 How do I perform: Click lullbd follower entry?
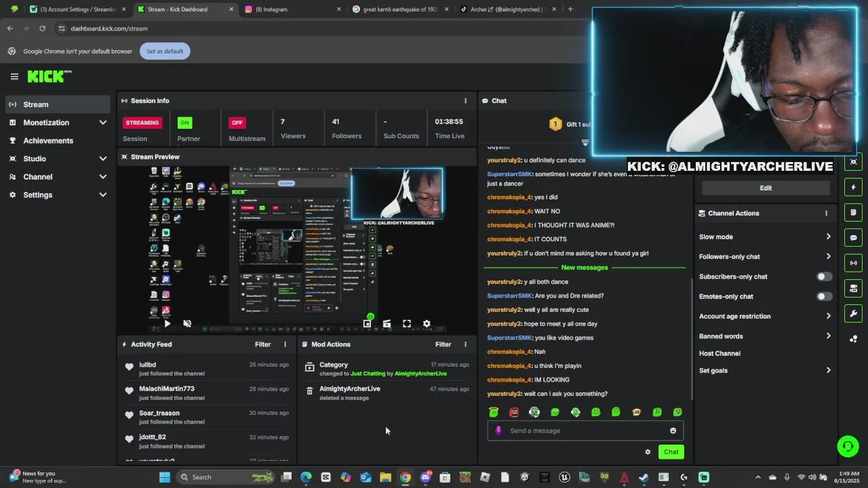point(207,369)
